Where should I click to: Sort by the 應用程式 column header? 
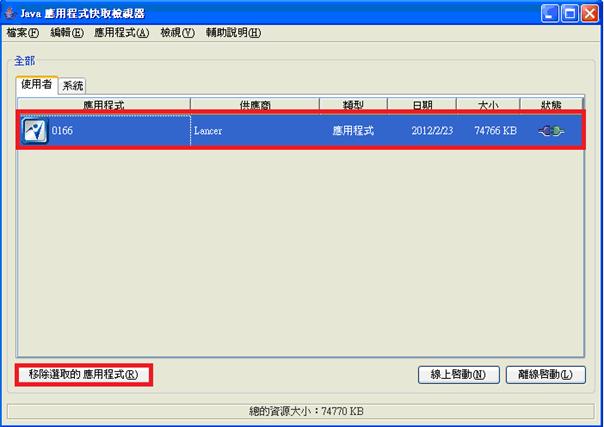[104, 105]
